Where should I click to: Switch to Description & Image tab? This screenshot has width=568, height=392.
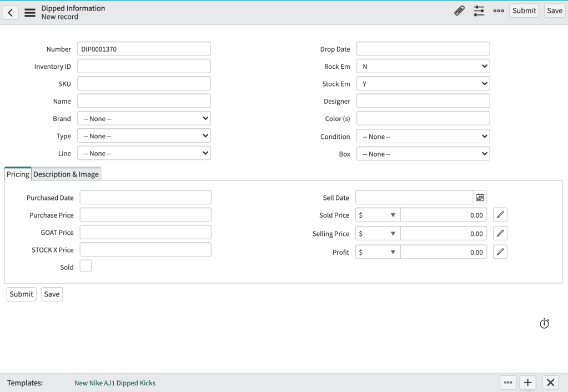click(66, 174)
